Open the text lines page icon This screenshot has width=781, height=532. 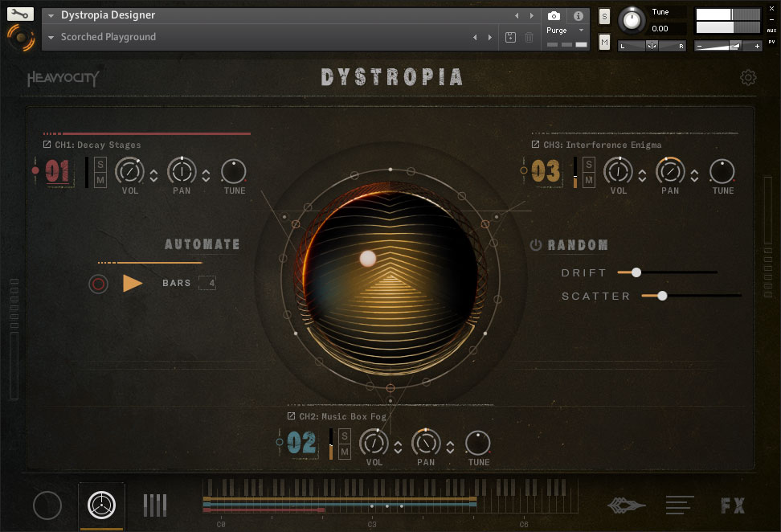(680, 505)
